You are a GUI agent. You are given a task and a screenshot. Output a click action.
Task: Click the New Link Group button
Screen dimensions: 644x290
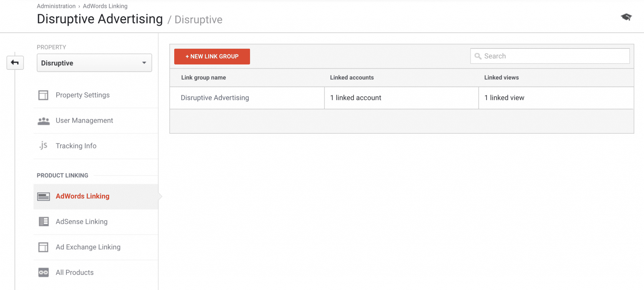click(x=212, y=57)
